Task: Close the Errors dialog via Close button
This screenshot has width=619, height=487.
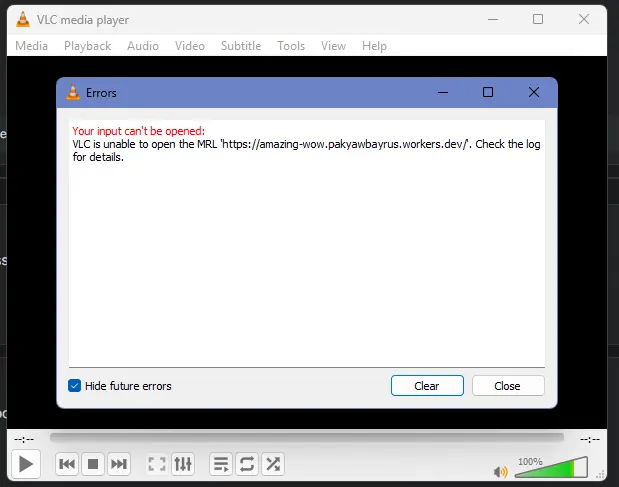Action: [x=508, y=386]
